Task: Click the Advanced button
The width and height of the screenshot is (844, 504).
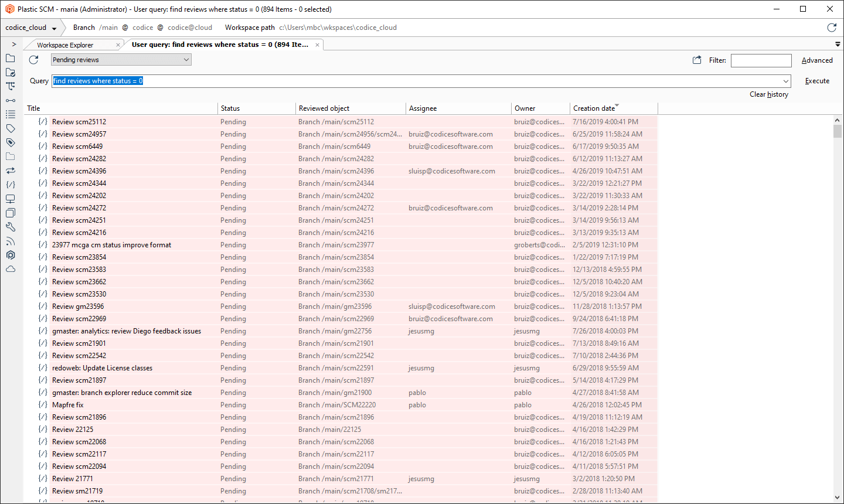Action: point(817,60)
